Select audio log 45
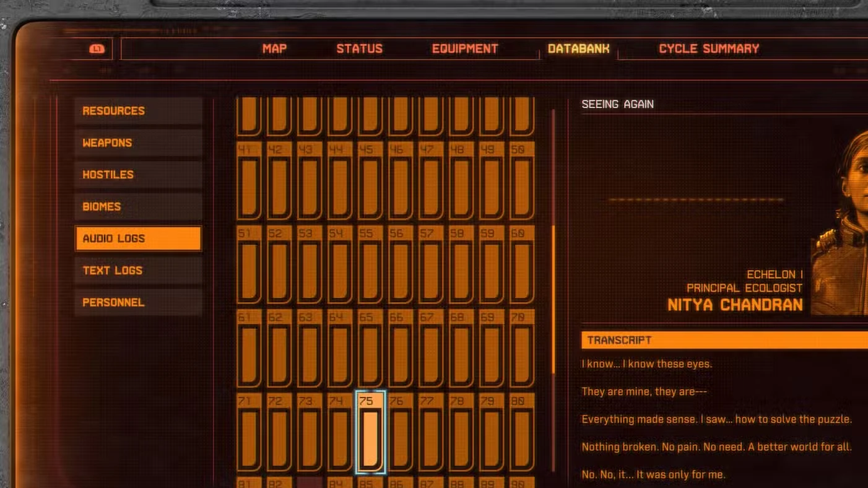 (x=370, y=181)
